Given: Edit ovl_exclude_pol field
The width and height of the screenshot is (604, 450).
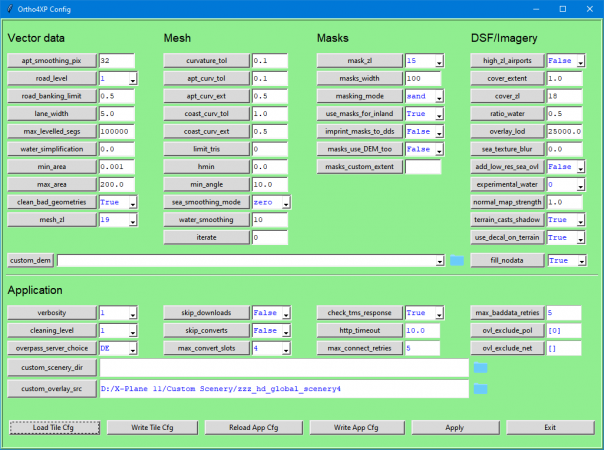Looking at the screenshot, I should pyautogui.click(x=564, y=331).
